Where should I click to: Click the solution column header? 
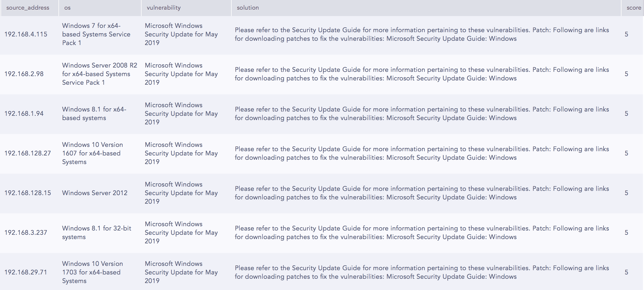[x=248, y=8]
